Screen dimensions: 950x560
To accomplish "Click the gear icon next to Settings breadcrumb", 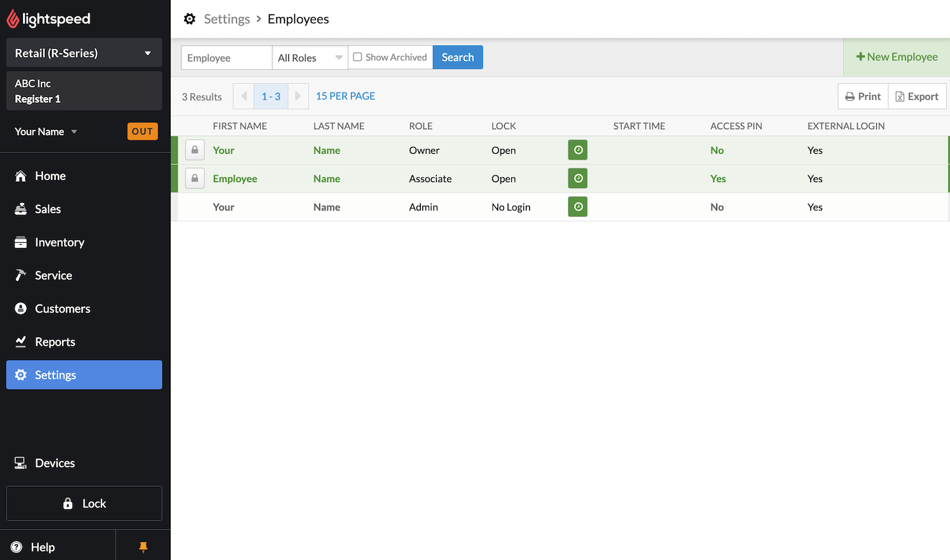I will click(189, 18).
